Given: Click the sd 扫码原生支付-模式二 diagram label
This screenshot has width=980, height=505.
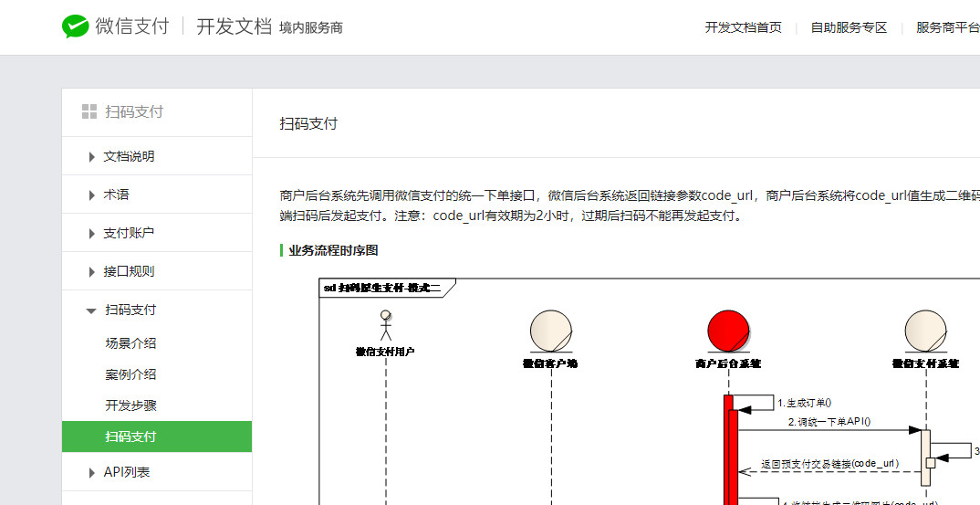Looking at the screenshot, I should click(382, 288).
